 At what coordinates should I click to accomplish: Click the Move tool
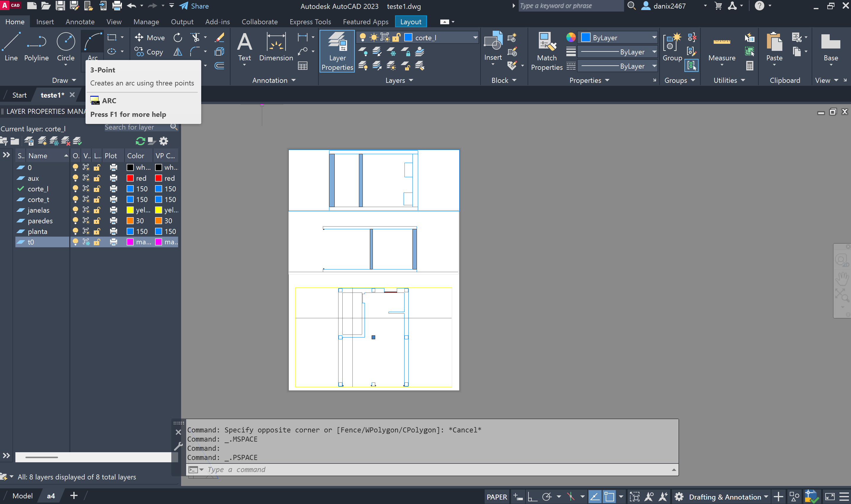(x=149, y=38)
